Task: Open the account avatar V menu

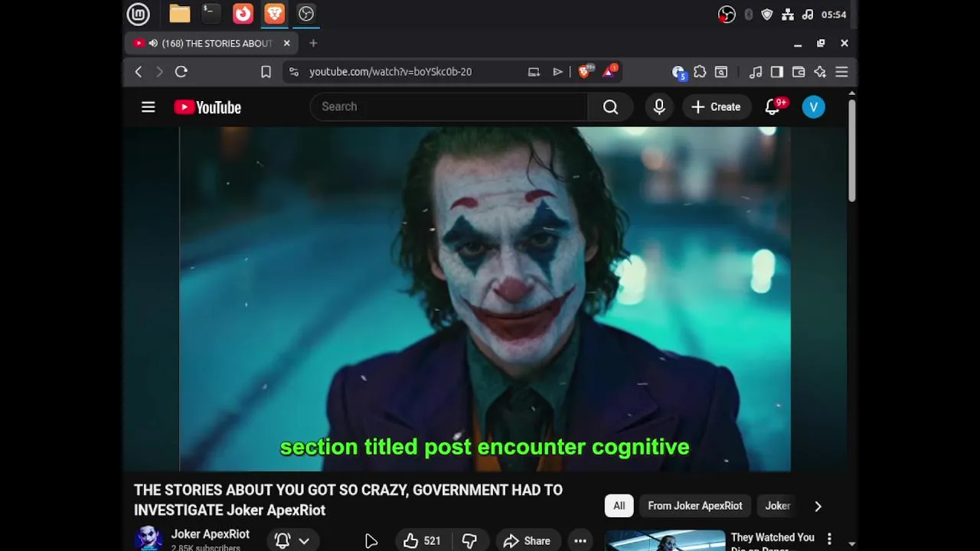Action: click(x=814, y=107)
